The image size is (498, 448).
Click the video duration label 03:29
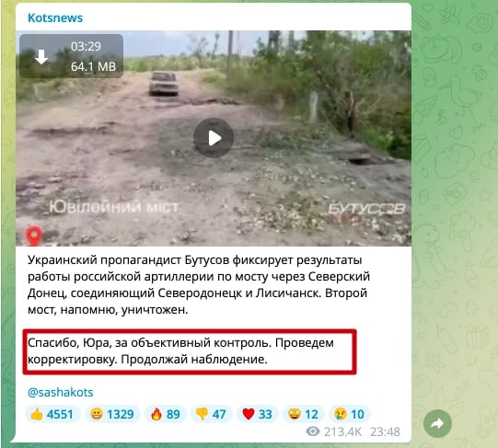(x=86, y=46)
